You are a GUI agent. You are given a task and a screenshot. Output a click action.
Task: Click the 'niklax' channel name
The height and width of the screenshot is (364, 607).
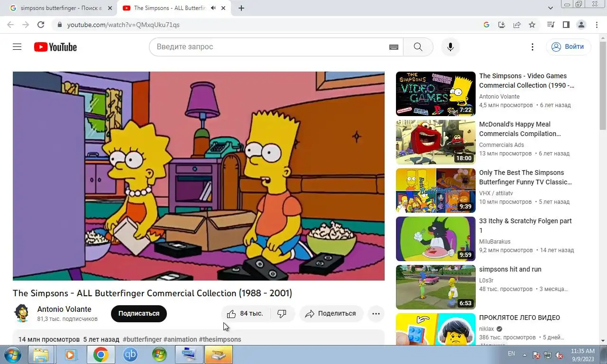coord(487,329)
